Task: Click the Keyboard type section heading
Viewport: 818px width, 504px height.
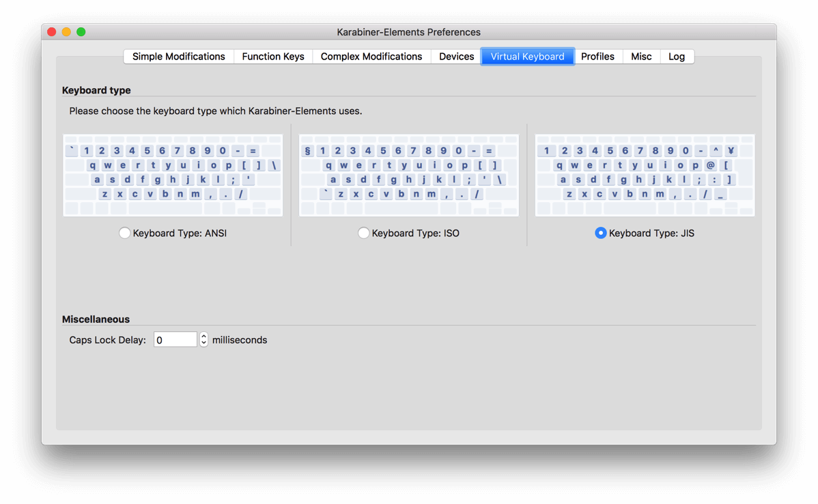Action: pyautogui.click(x=96, y=90)
